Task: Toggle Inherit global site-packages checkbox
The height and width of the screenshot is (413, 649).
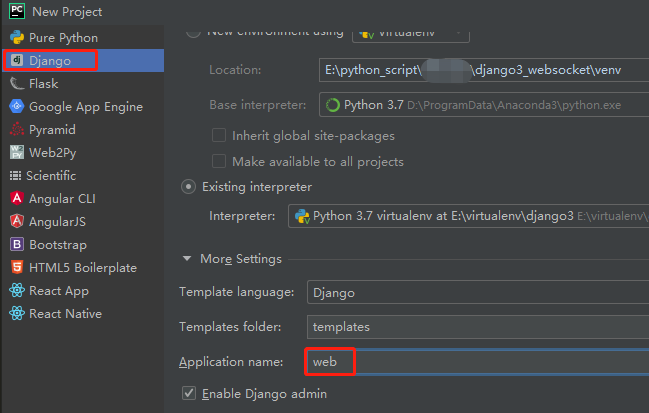Action: click(219, 135)
